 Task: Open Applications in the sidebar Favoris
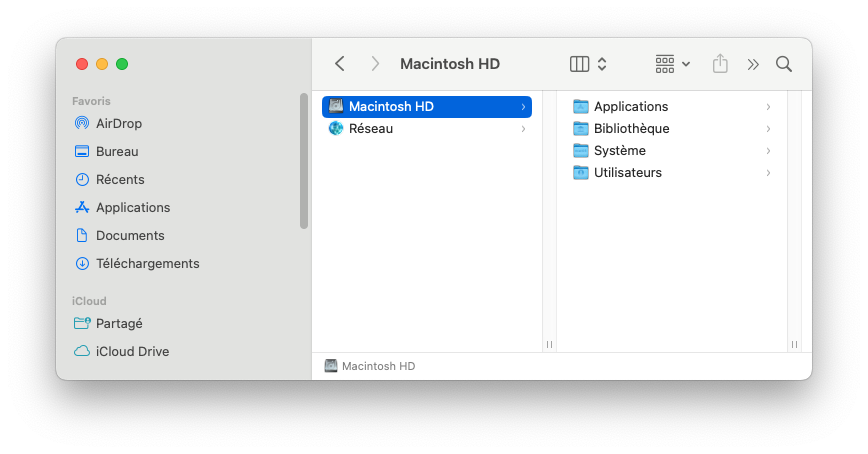122,208
